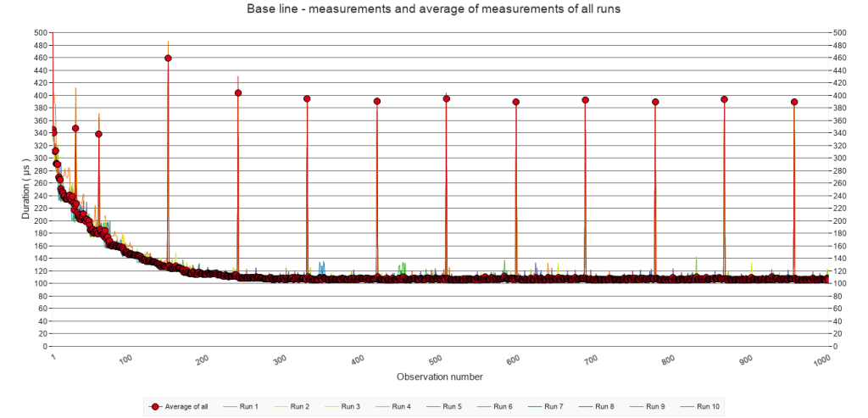The image size is (868, 418).
Task: Select the red peak marker just above 400 µs
Action: point(238,93)
